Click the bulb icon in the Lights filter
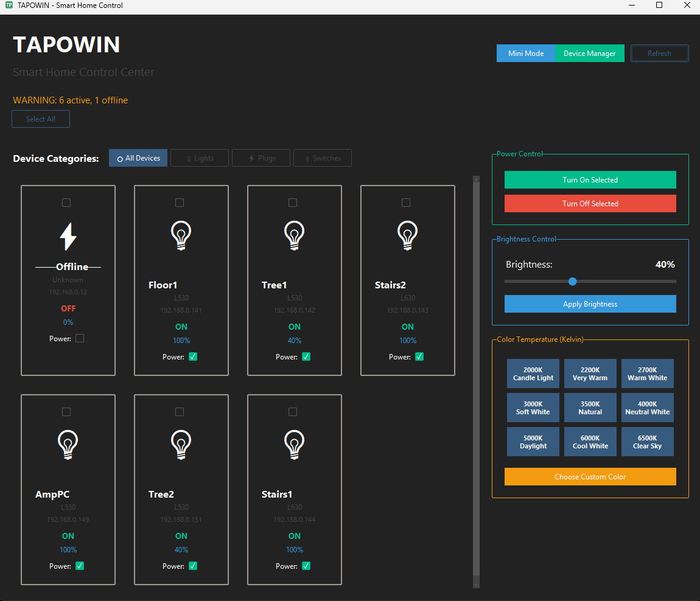Image resolution: width=700 pixels, height=601 pixels. [x=189, y=158]
